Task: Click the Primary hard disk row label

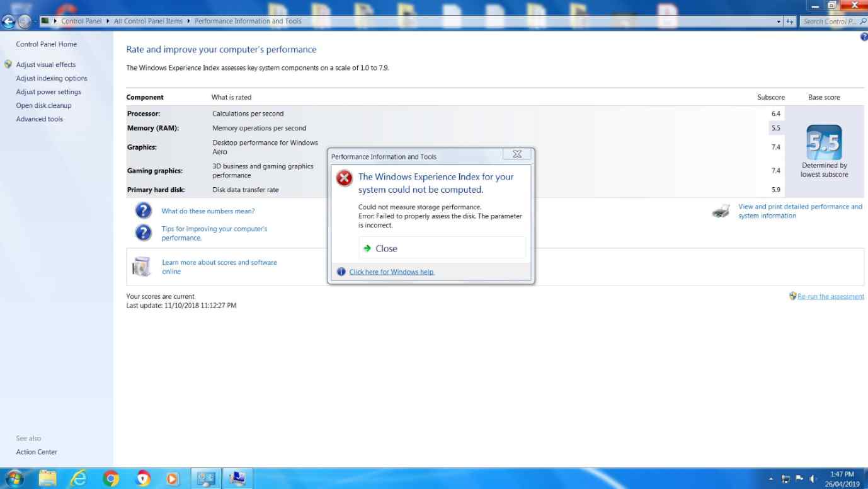Action: 156,190
